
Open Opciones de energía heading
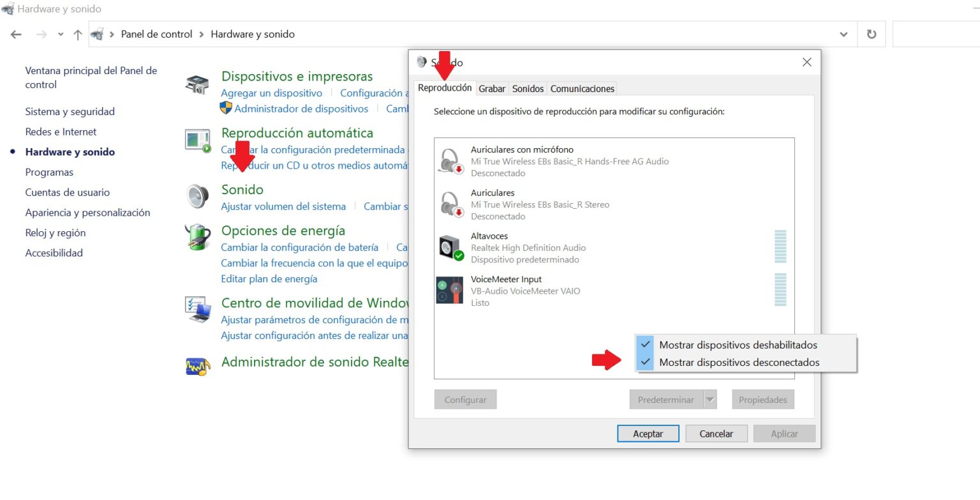283,231
